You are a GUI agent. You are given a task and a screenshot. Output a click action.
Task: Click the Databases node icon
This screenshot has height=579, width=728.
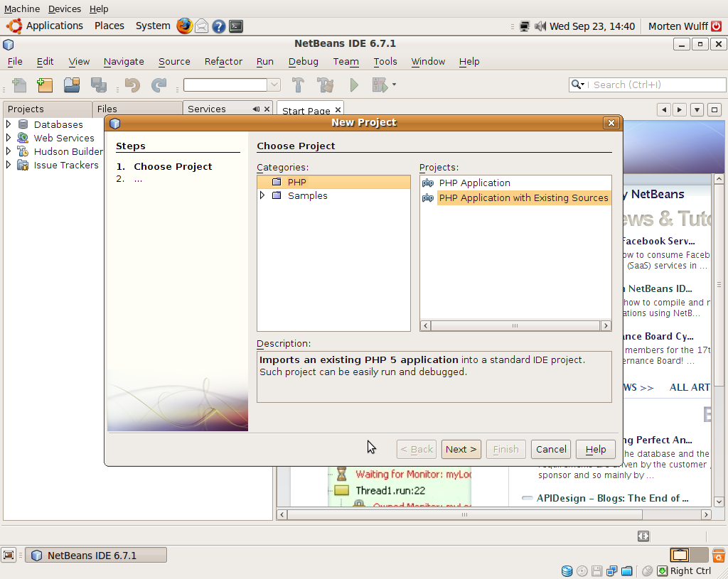coord(23,124)
